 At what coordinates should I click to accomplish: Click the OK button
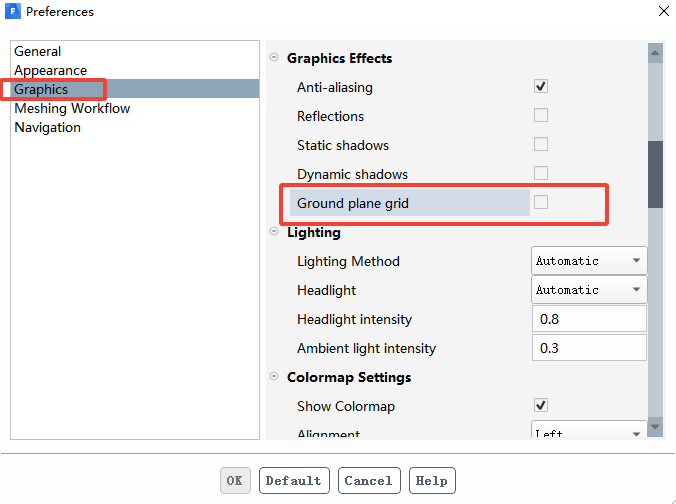click(235, 480)
